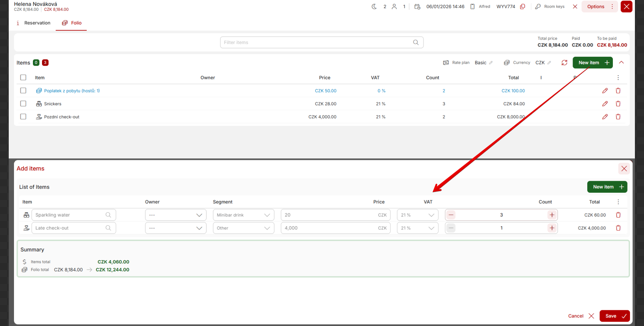Click Cancel in the Add items dialog
644x326 pixels.
click(581, 316)
